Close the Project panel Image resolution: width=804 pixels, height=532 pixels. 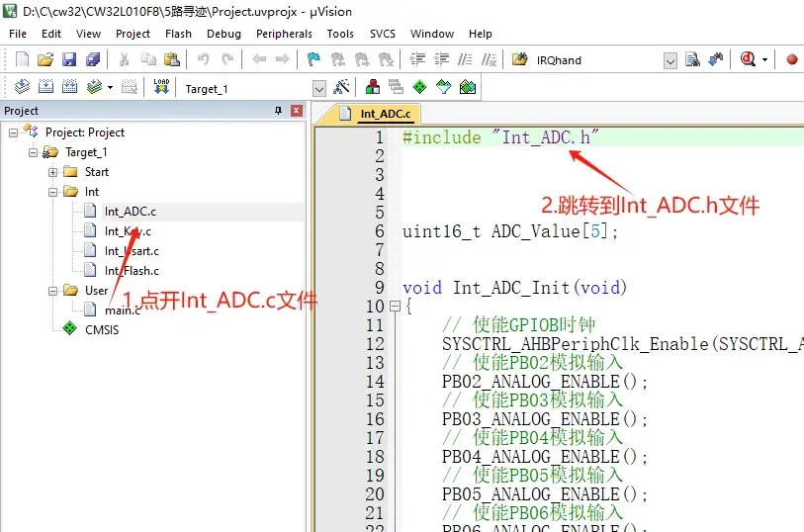click(x=296, y=111)
